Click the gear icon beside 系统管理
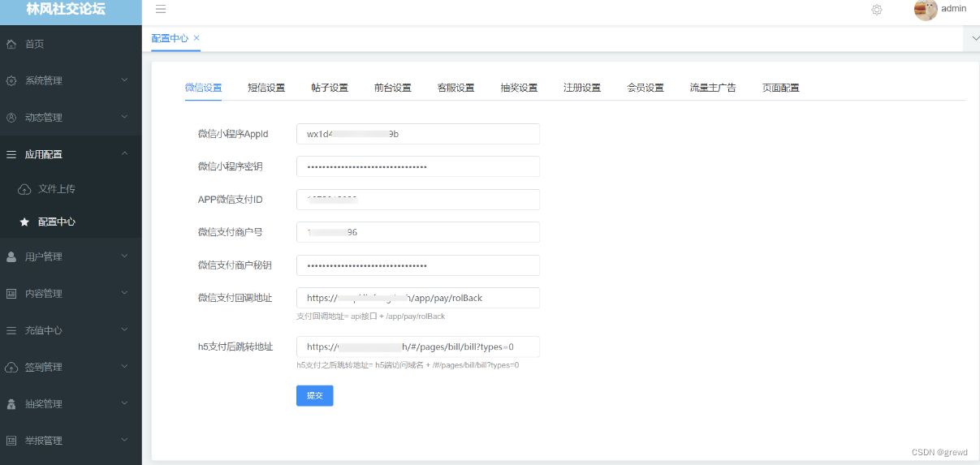The height and width of the screenshot is (465, 980). coord(11,81)
